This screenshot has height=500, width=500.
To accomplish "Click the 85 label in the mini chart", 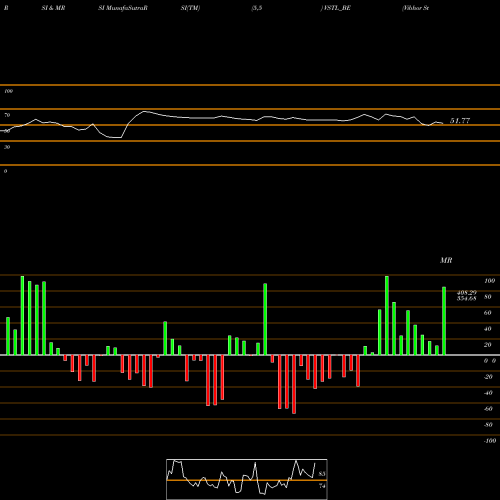I will [322, 474].
